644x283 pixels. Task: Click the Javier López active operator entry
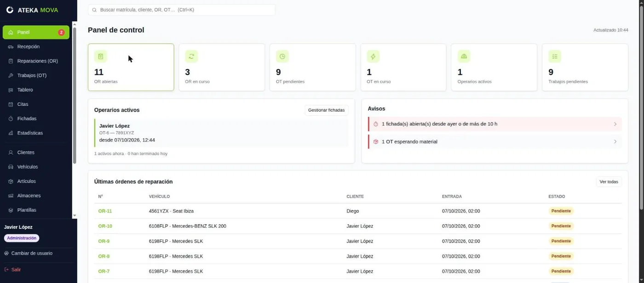pos(221,133)
